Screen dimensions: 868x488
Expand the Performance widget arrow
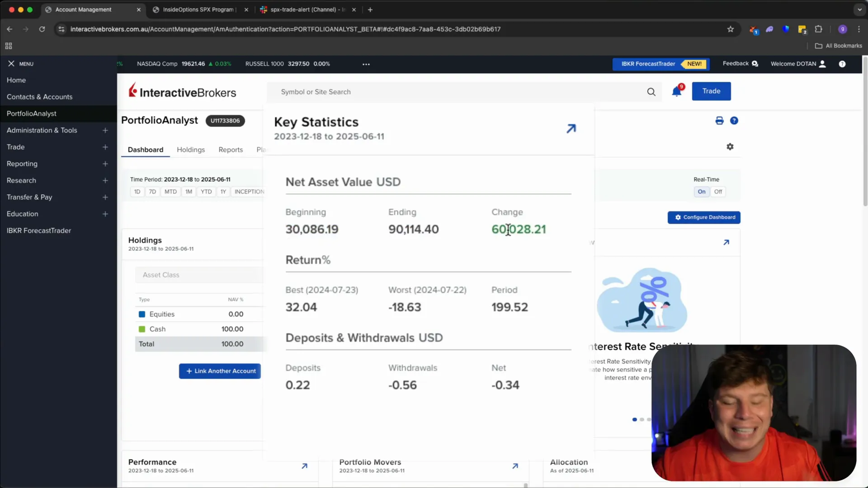click(x=304, y=466)
